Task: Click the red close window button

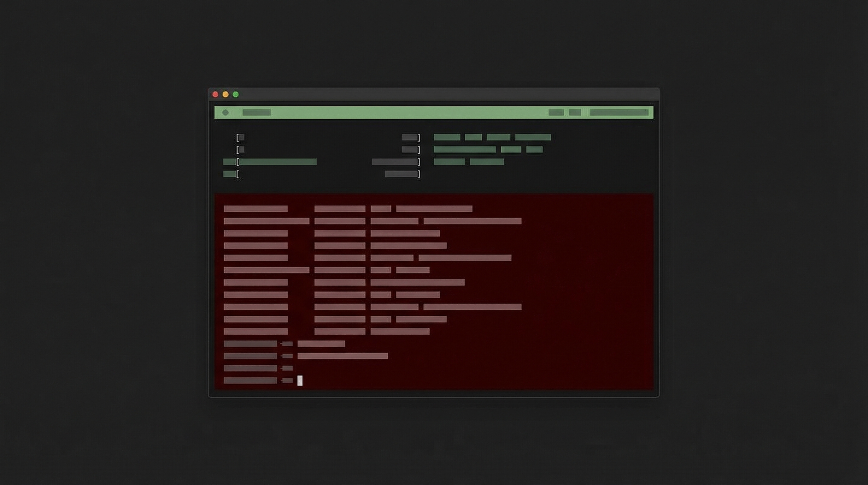Action: [x=215, y=94]
